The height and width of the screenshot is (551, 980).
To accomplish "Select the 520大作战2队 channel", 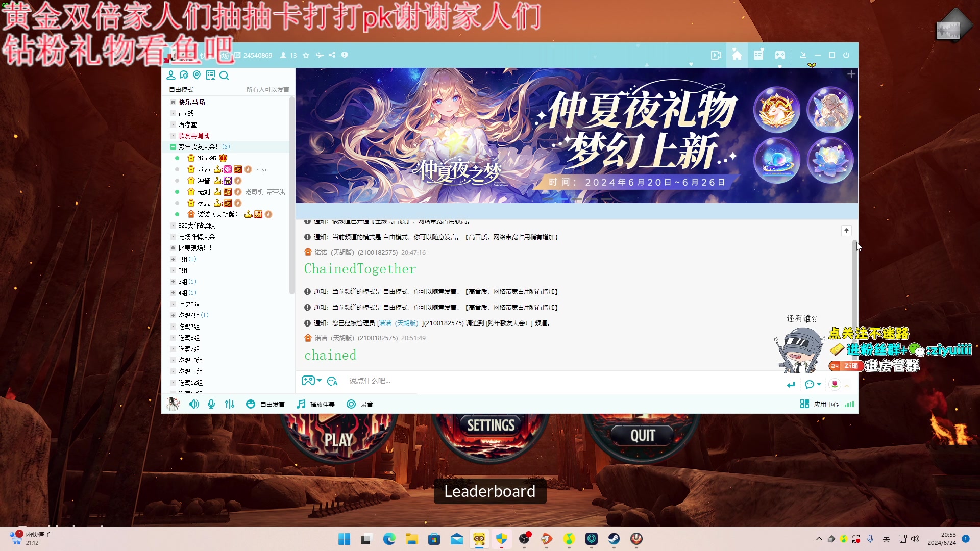I will [x=197, y=226].
